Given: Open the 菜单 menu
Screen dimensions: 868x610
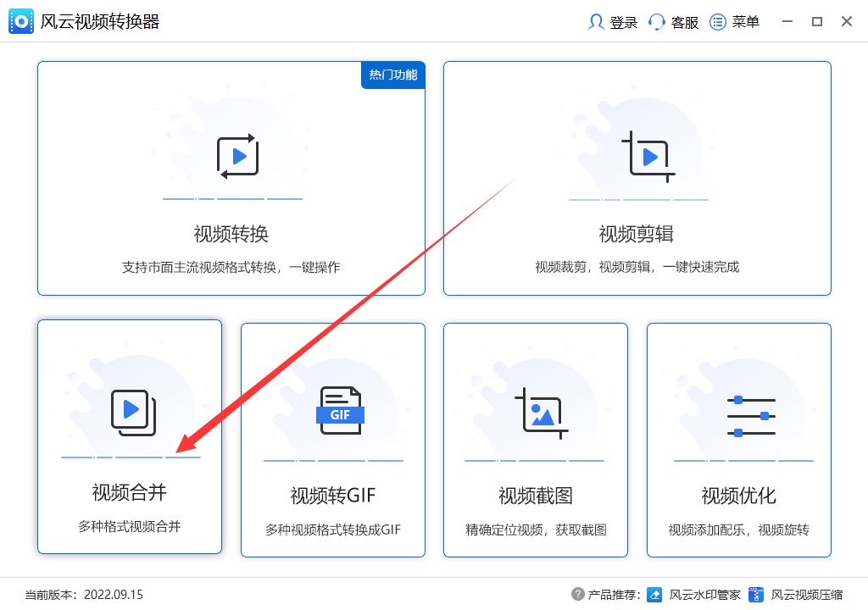Looking at the screenshot, I should [x=745, y=22].
